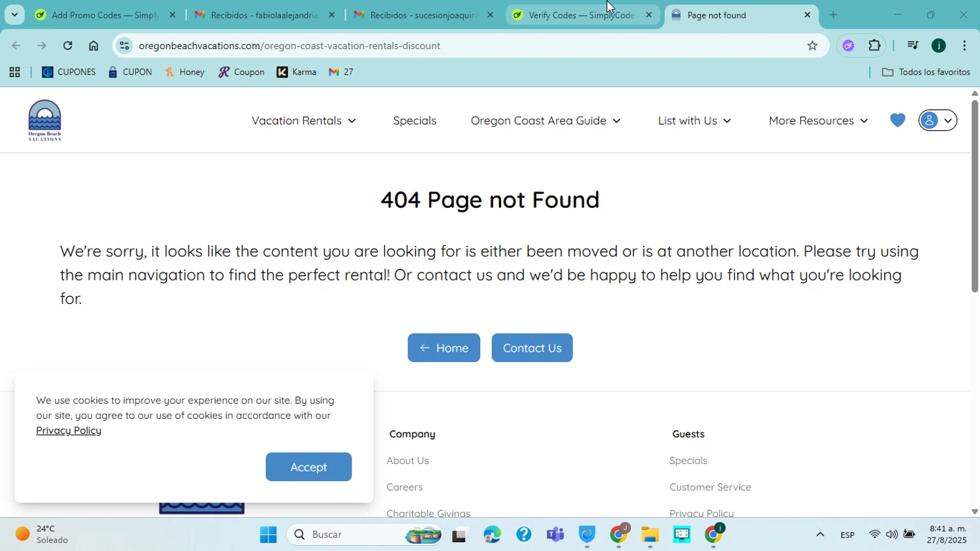Open the Get Help taskbar icon
The image size is (980, 551).
(x=523, y=535)
